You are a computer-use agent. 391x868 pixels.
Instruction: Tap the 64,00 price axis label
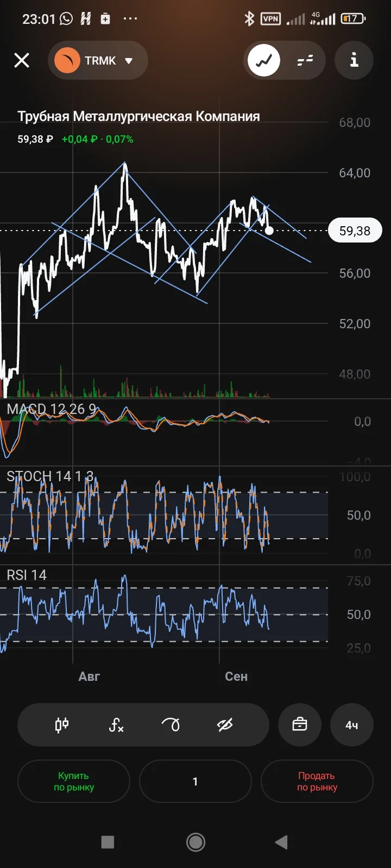tap(355, 173)
